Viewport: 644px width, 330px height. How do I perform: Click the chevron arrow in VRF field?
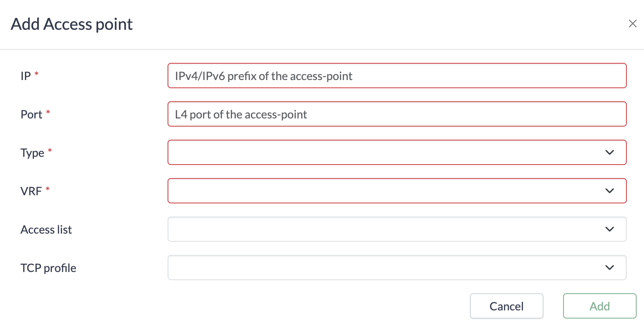(x=609, y=191)
